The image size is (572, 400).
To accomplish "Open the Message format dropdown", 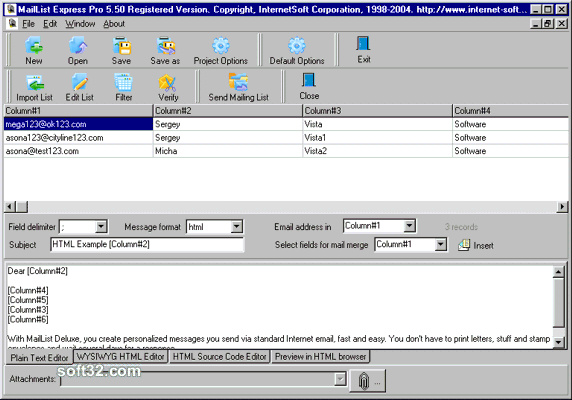I will (x=237, y=226).
